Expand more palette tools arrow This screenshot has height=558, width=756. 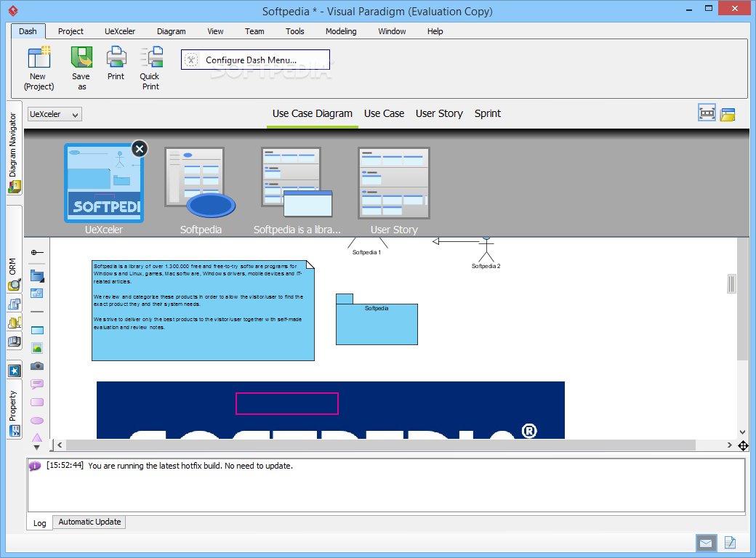tap(36, 448)
